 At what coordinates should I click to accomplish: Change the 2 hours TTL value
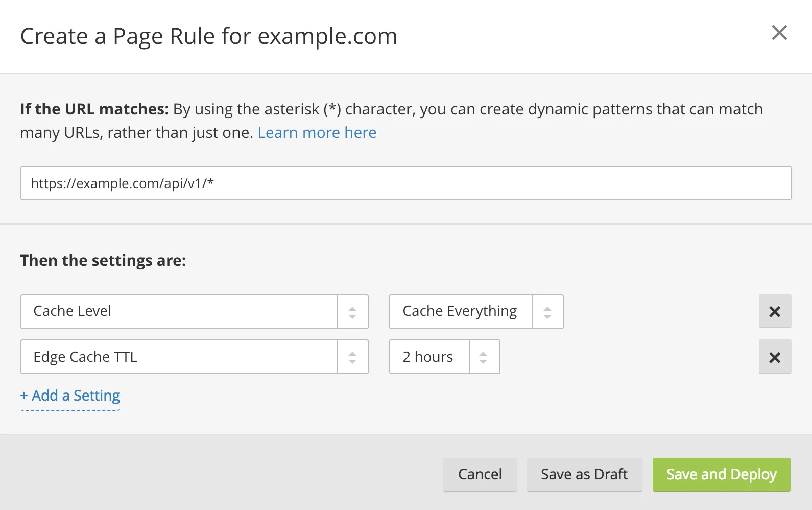pyautogui.click(x=428, y=357)
